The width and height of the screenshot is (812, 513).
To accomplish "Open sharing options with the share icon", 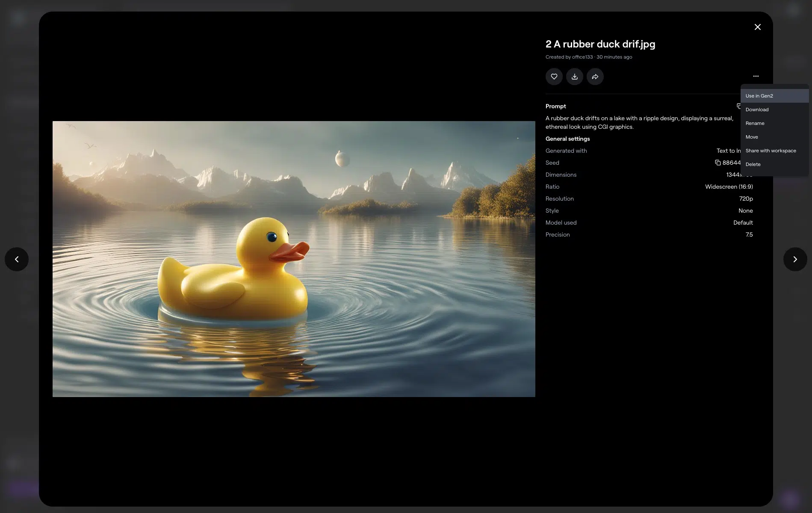I will coord(595,76).
